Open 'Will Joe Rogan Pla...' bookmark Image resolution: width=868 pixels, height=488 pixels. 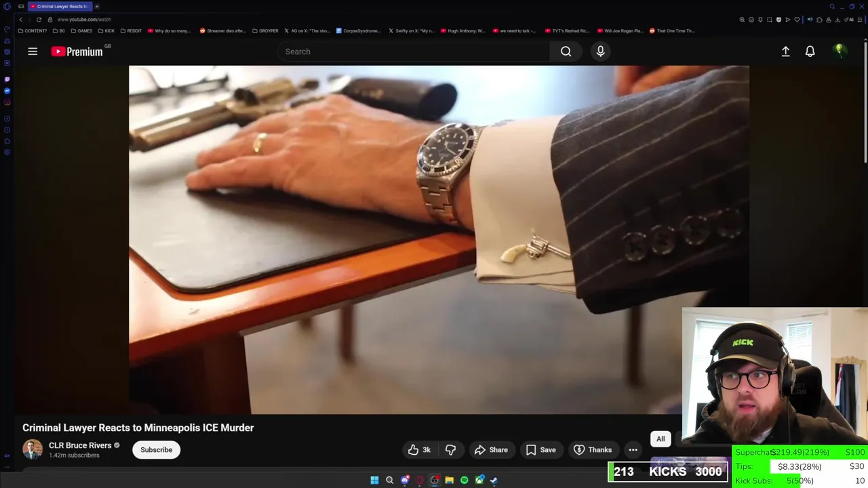coord(620,30)
